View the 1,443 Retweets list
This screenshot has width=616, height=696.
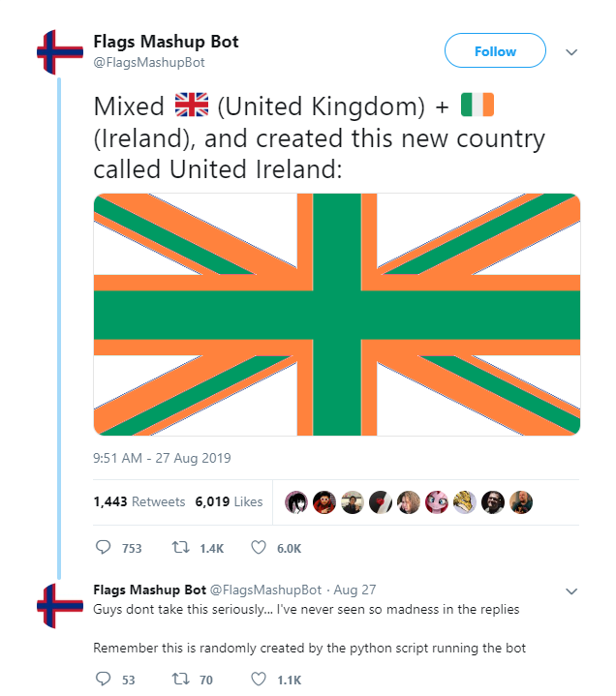coord(139,501)
